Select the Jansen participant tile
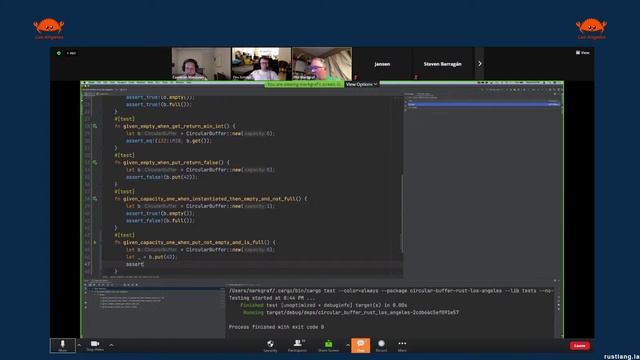 click(x=382, y=64)
